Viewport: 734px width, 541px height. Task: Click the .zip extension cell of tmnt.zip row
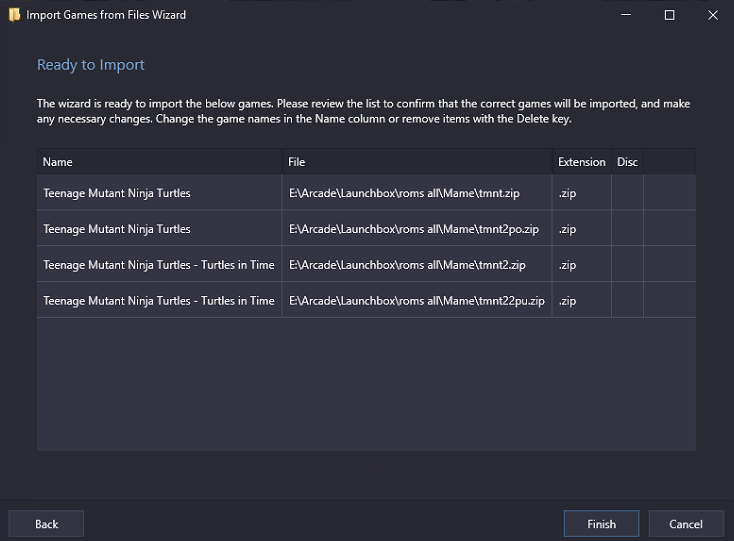[582, 193]
